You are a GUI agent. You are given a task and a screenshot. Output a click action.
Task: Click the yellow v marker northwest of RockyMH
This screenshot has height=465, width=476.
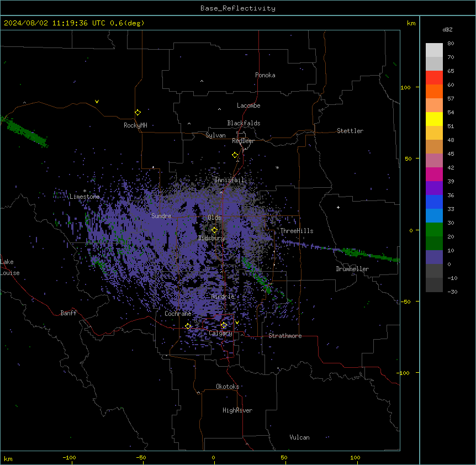click(97, 102)
